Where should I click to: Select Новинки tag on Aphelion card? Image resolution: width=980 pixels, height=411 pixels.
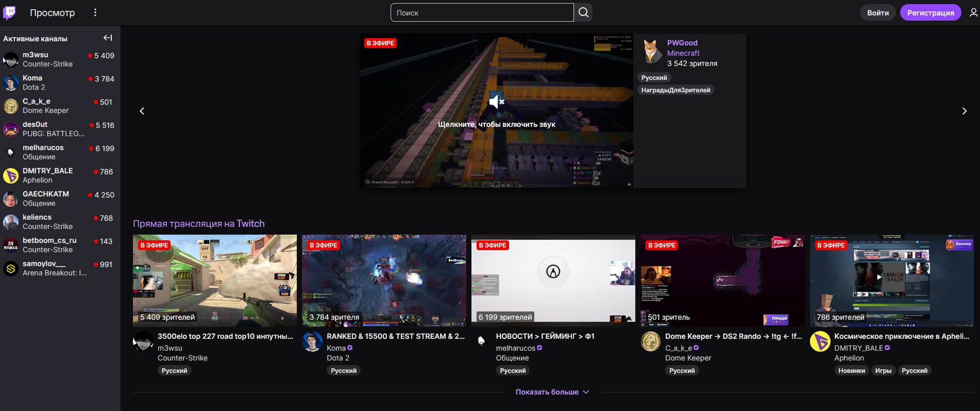852,371
